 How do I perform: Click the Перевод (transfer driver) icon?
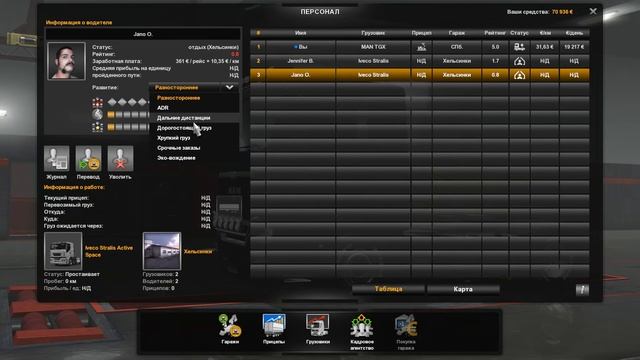click(88, 158)
